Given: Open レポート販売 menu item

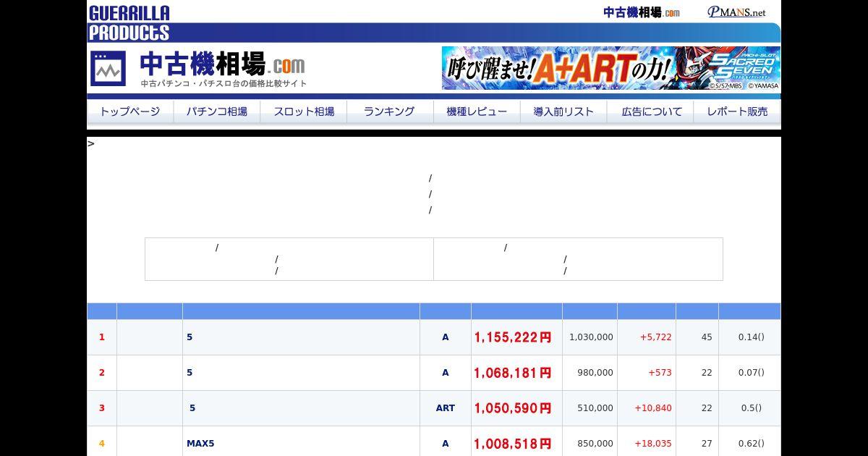Looking at the screenshot, I should point(737,111).
